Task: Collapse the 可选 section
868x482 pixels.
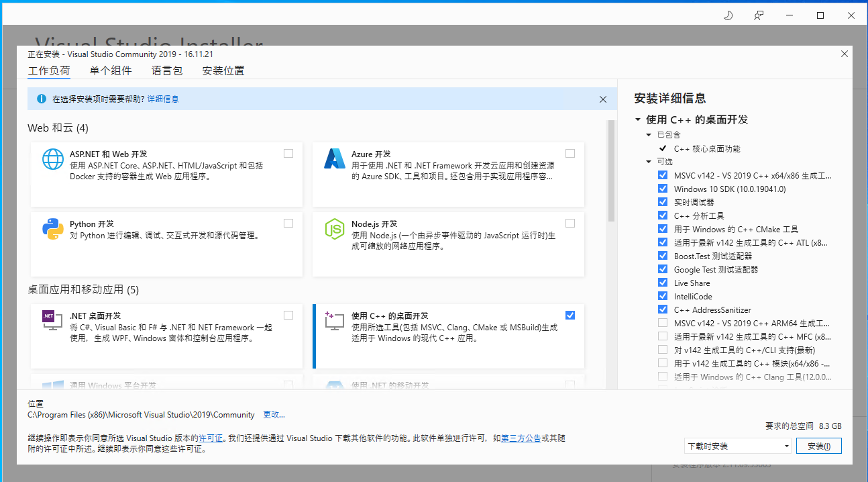Action: 649,162
